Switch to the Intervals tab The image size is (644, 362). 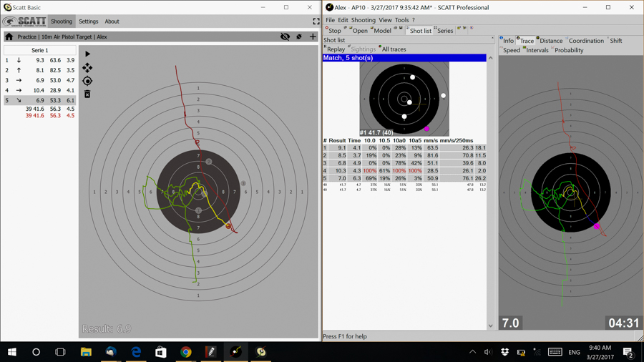[536, 50]
